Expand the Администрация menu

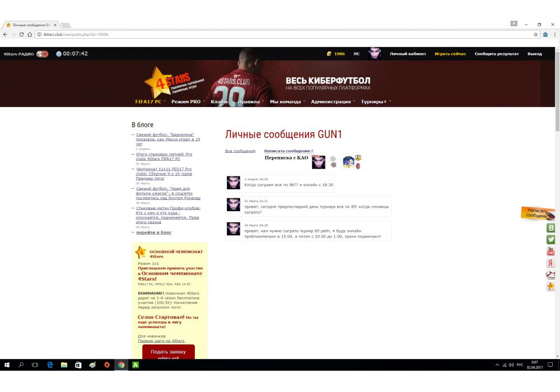pyautogui.click(x=332, y=102)
